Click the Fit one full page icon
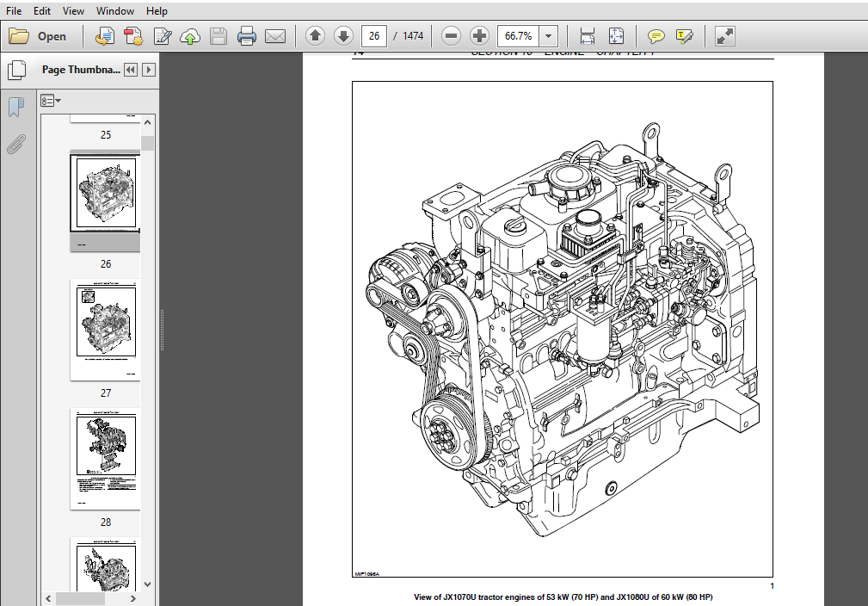 pyautogui.click(x=616, y=36)
